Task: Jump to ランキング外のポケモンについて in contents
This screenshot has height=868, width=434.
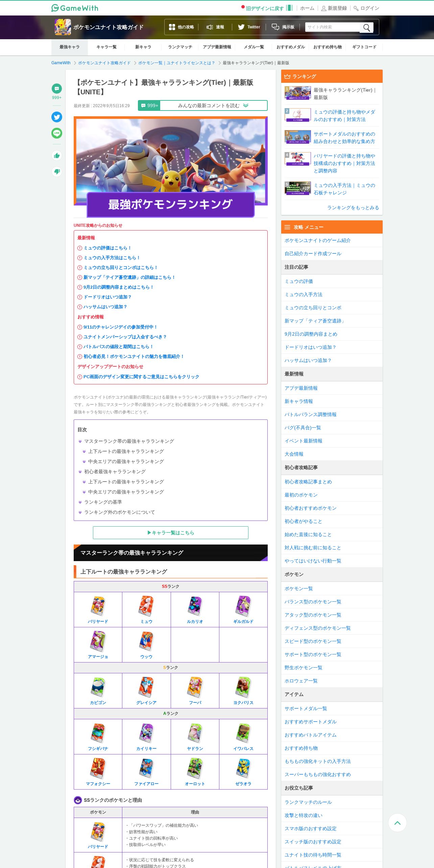Action: tap(120, 512)
